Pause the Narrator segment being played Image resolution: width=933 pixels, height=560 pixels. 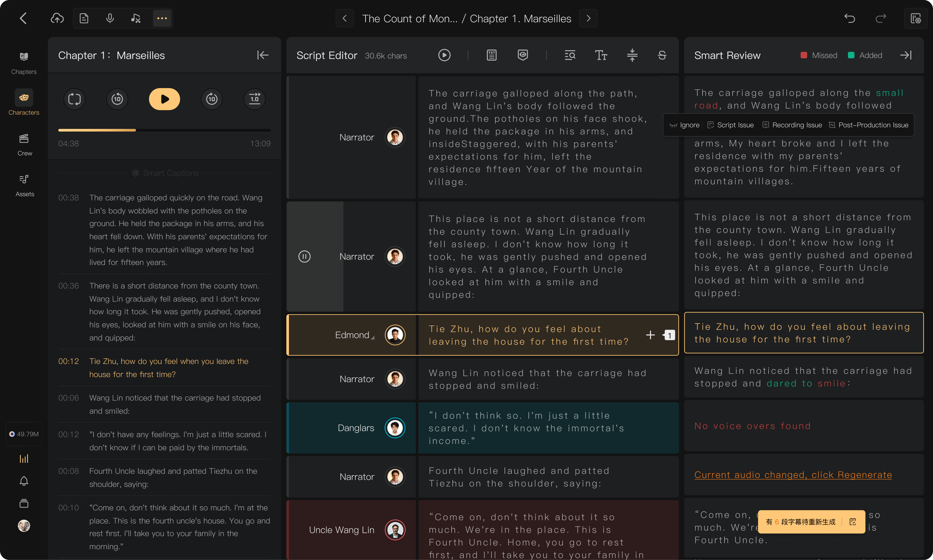point(304,257)
